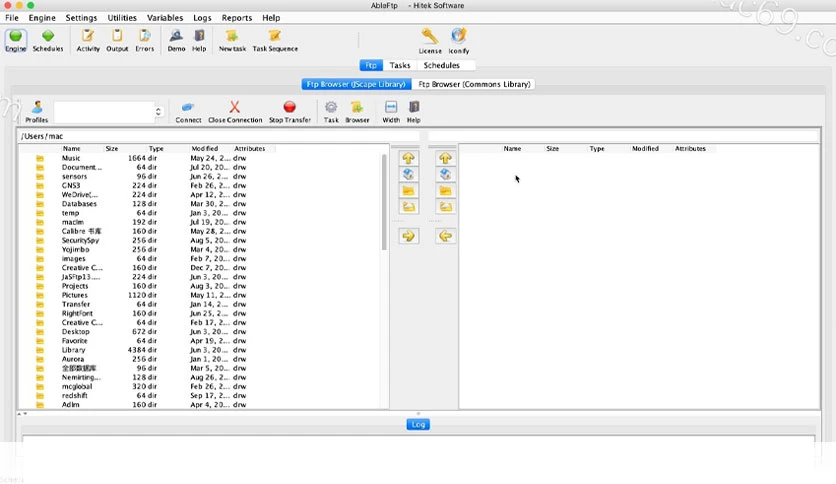Viewport: 836px width, 484px height.
Task: Select the redshift folder
Action: tap(75, 396)
